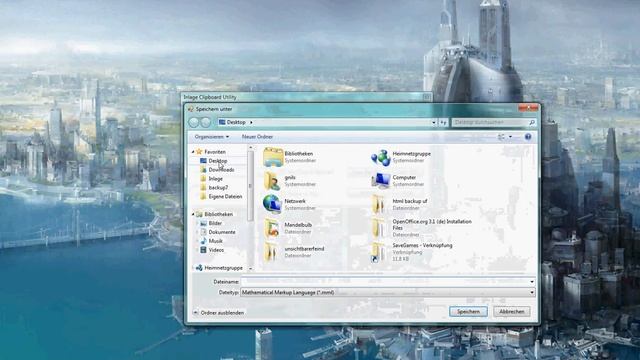Screen dimensions: 640x360
Task: Open the Heimnetzgruppe icon in the file list
Action: (x=380, y=158)
